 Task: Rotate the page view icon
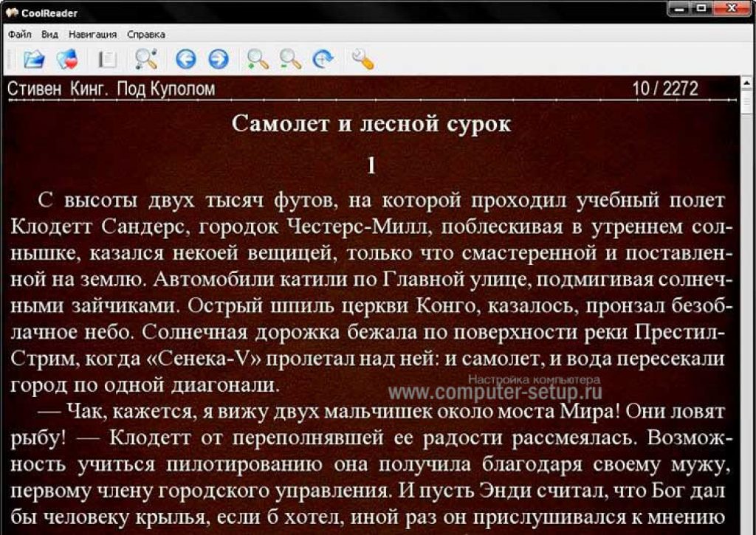323,59
